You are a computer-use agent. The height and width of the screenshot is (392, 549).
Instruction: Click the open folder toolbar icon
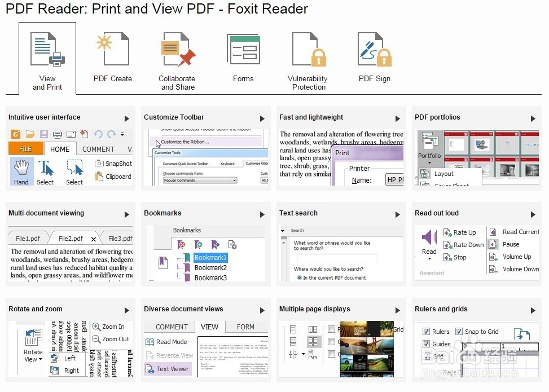30,134
